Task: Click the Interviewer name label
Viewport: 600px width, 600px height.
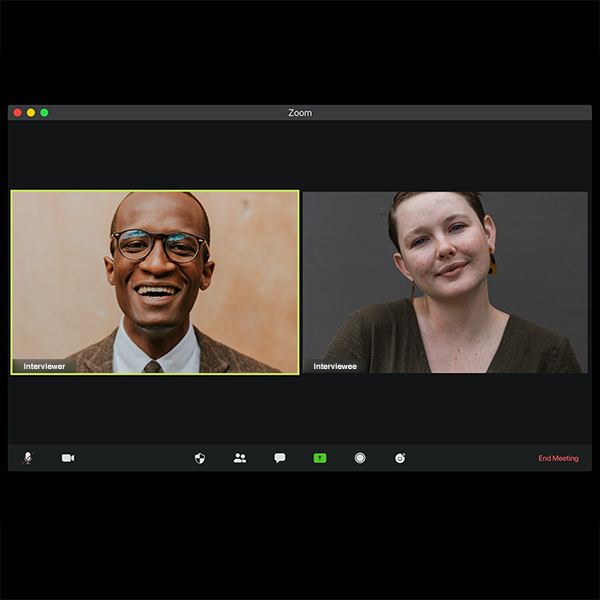Action: tap(44, 367)
